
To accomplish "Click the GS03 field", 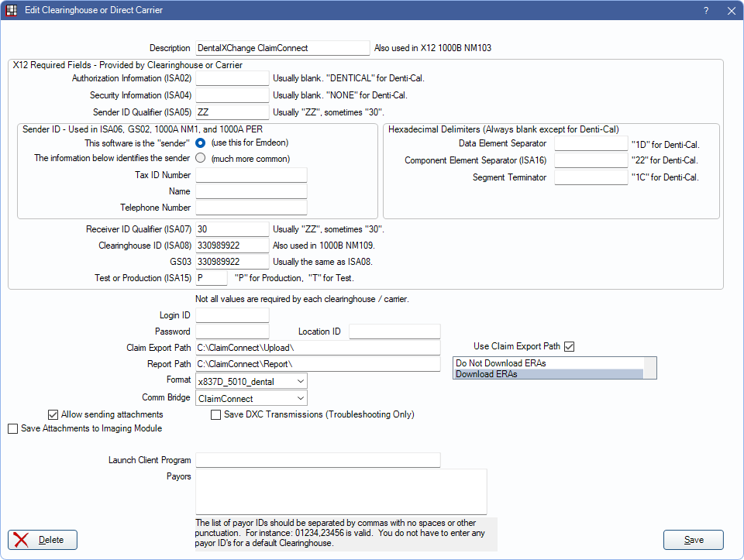I will click(232, 261).
